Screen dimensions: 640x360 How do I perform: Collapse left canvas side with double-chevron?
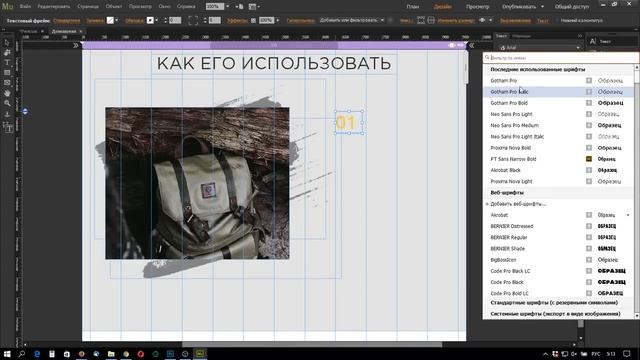click(x=76, y=45)
